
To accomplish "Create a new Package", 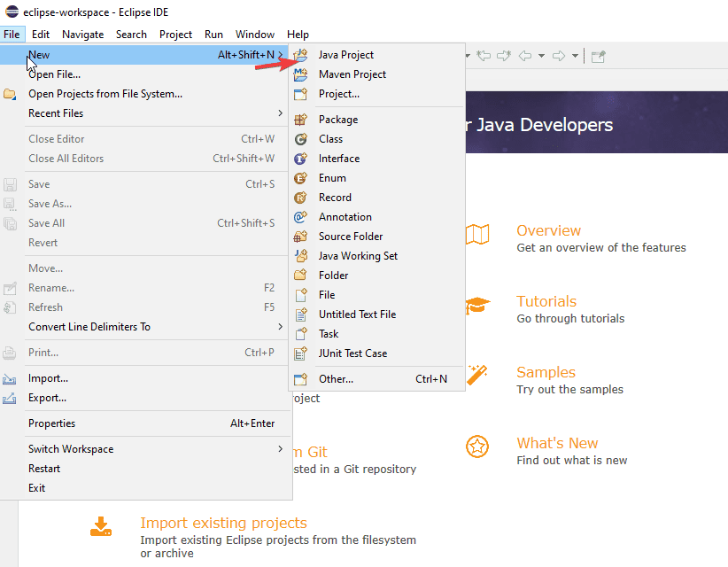I will tap(341, 119).
